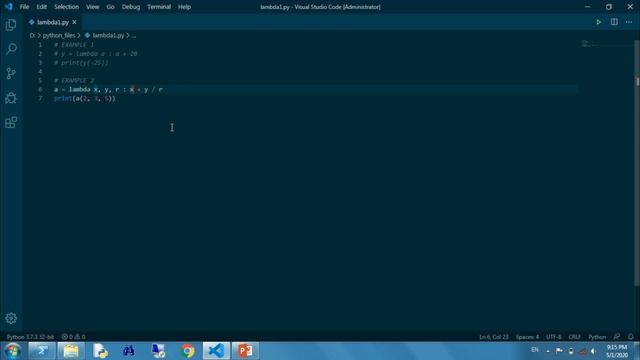Open PowerPoint from taskbar
640x360 pixels.
point(245,351)
